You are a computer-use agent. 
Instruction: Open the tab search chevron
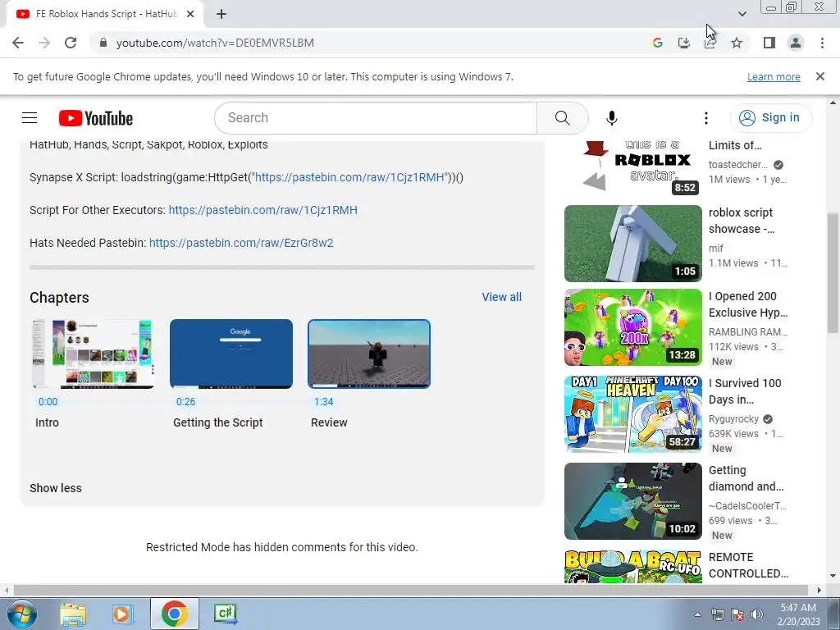click(742, 14)
